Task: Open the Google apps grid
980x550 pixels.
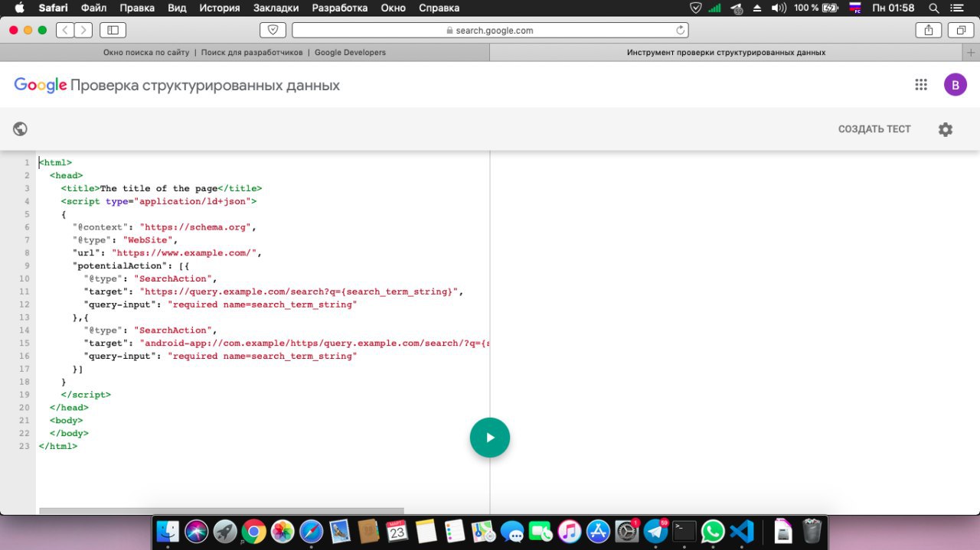Action: coord(921,85)
